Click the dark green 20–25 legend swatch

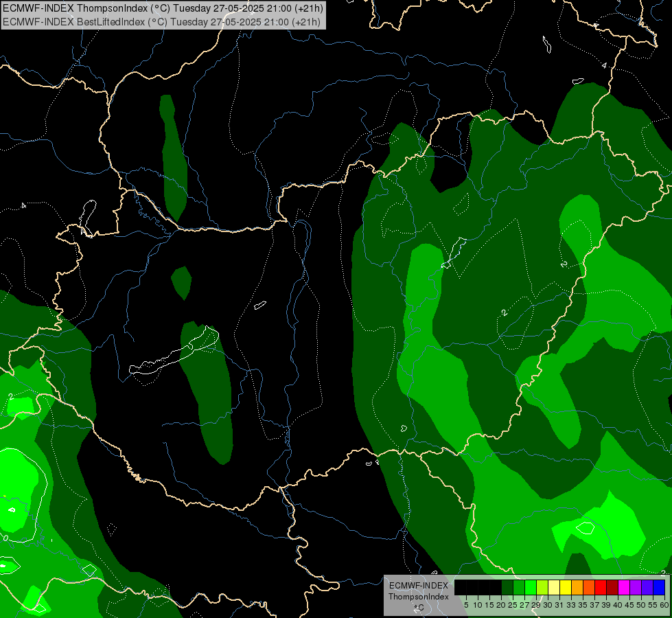[x=507, y=587]
